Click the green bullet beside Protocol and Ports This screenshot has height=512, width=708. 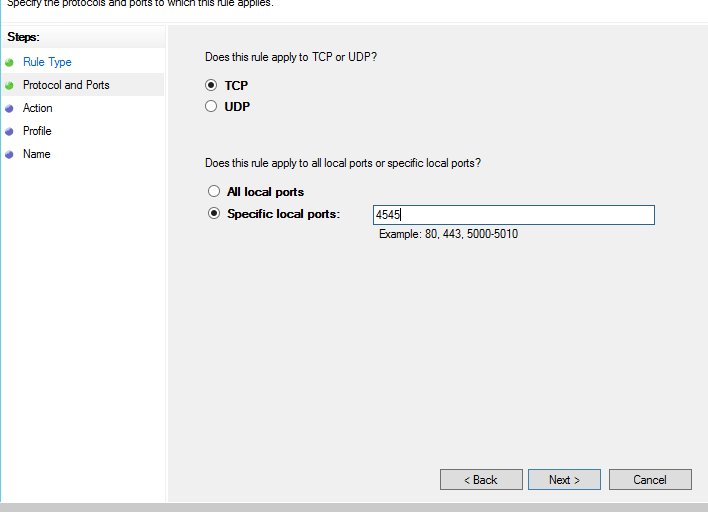[x=9, y=85]
